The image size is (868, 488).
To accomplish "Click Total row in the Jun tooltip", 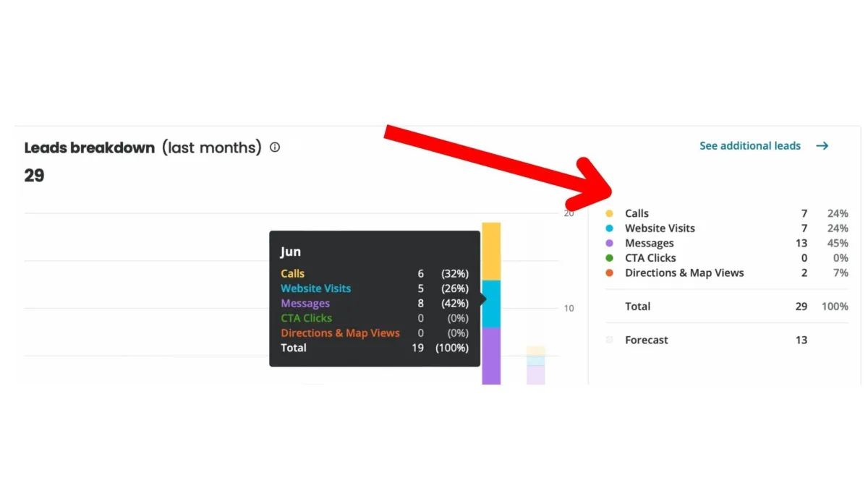I will tap(375, 348).
